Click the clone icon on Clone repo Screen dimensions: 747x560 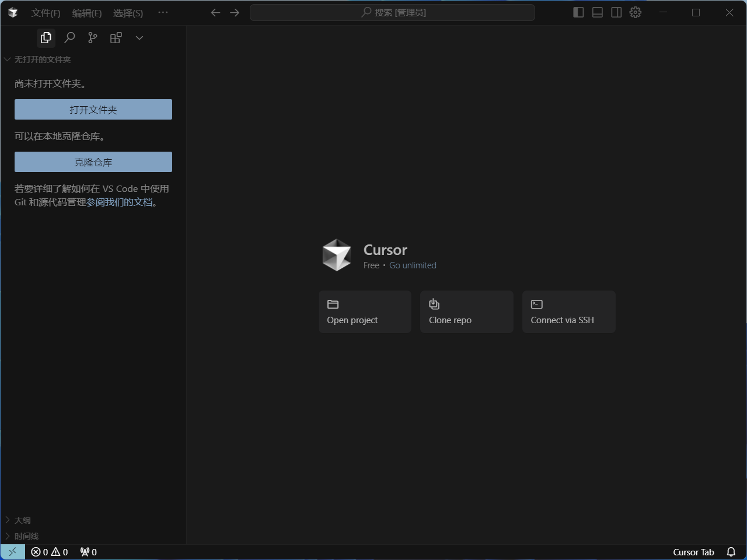point(434,304)
